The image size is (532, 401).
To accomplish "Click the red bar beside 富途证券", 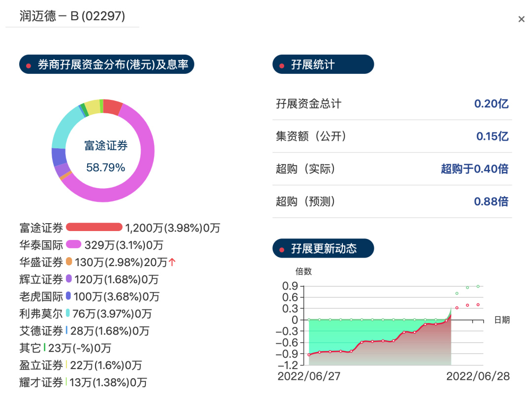I will click(94, 227).
